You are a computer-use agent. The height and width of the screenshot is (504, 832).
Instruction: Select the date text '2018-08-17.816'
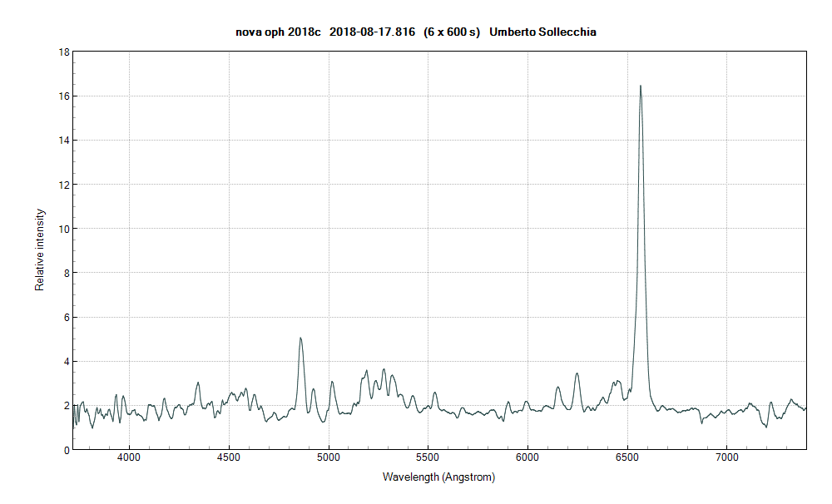coord(371,33)
